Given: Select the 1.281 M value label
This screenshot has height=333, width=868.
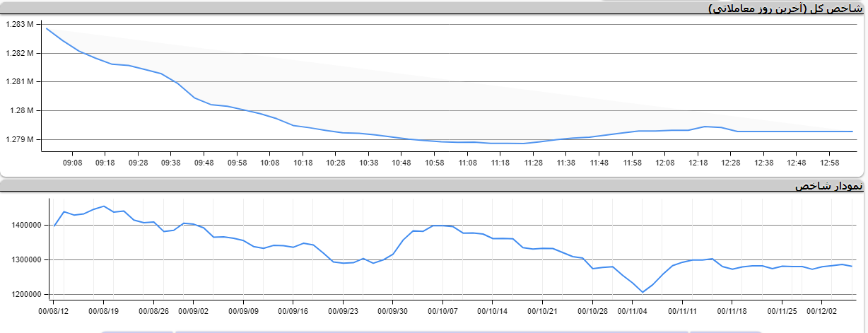Looking at the screenshot, I should 19,82.
